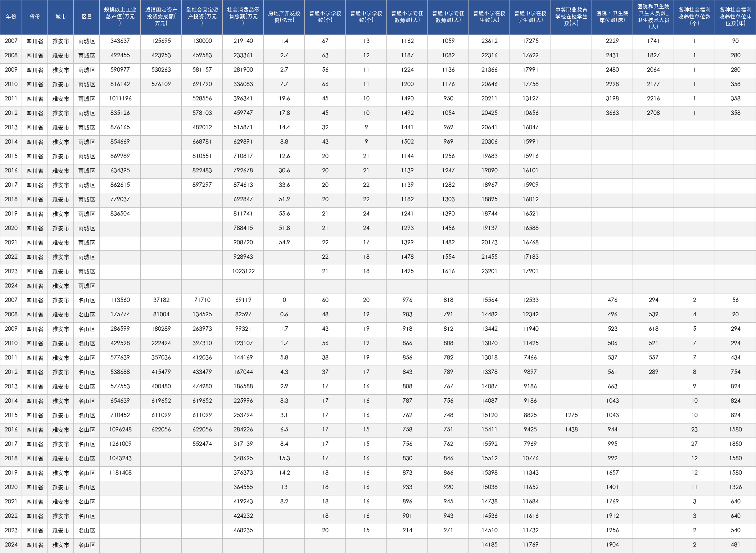This screenshot has width=756, height=553.
Task: Select 社会消费品零售总额 column header
Action: click(x=243, y=17)
